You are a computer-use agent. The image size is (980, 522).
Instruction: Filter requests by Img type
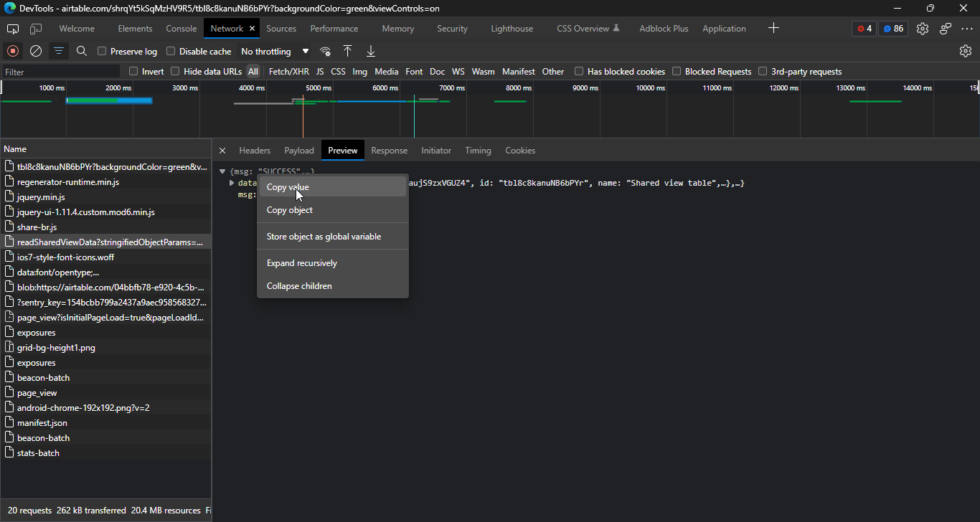359,71
